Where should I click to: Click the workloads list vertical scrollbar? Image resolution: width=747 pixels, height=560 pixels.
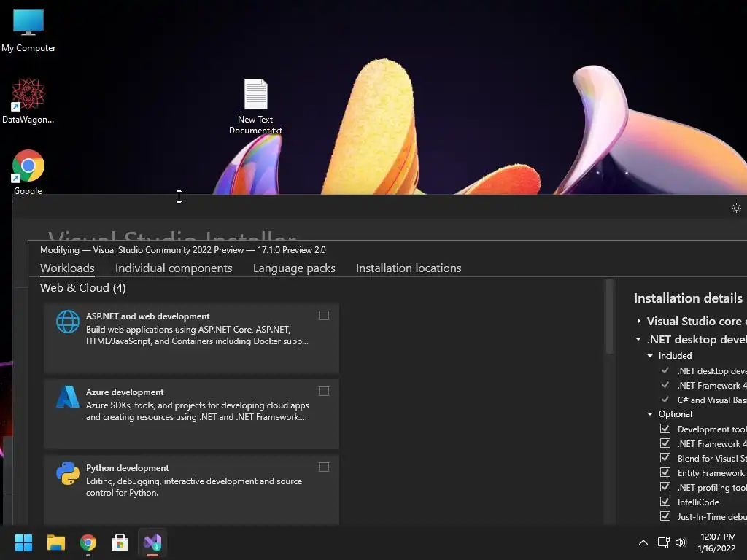[609, 318]
